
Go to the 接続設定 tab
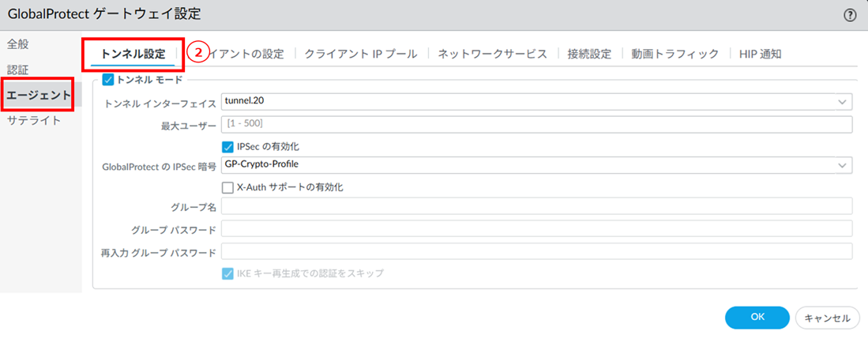coord(589,54)
